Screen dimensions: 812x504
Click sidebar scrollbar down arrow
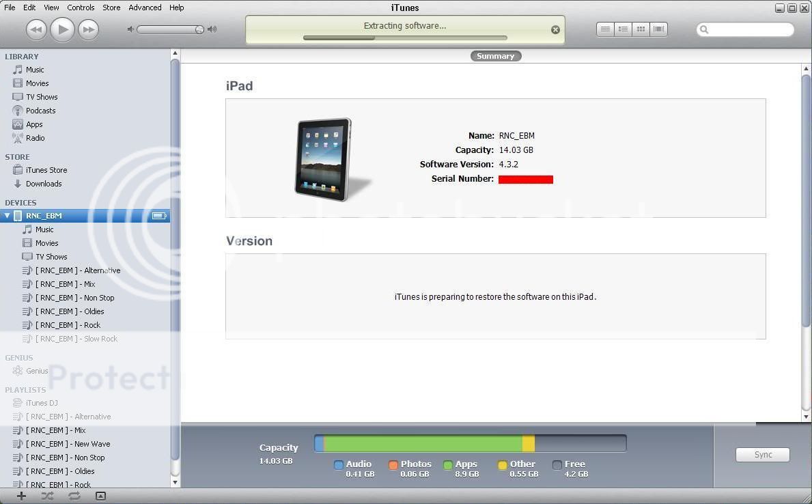coord(175,482)
